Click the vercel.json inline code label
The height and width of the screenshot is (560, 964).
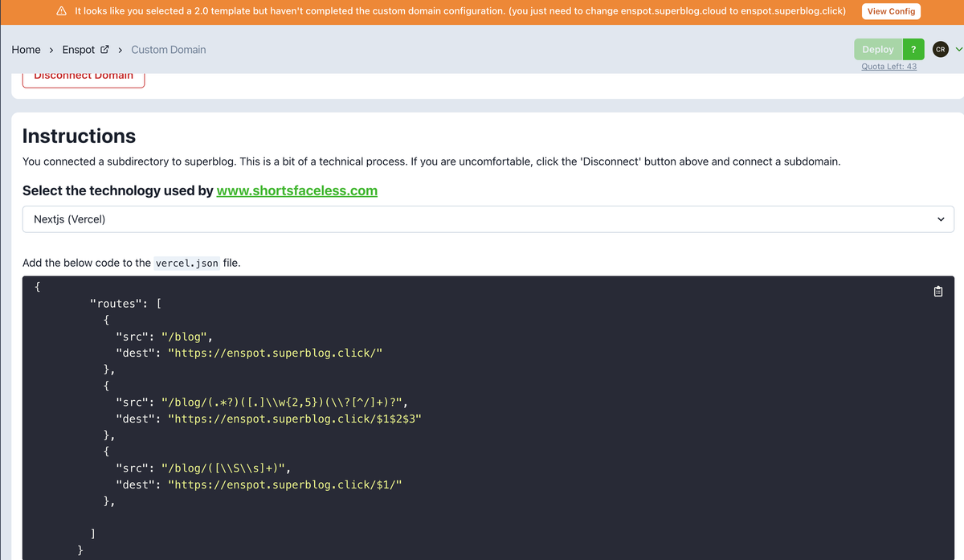point(186,263)
